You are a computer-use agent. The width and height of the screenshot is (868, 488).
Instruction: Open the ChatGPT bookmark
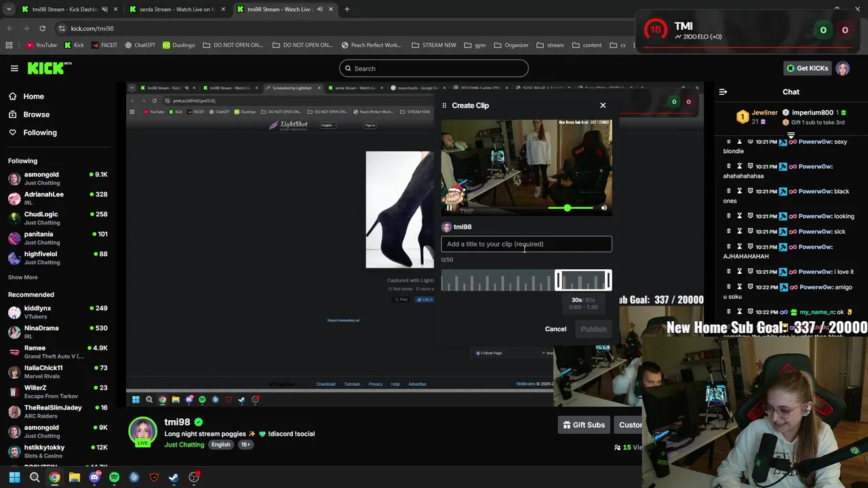[140, 45]
